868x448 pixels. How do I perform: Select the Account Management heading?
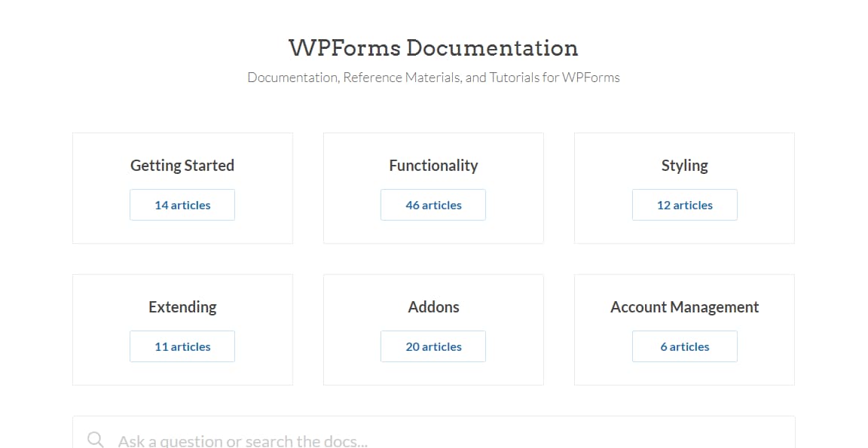pos(684,306)
